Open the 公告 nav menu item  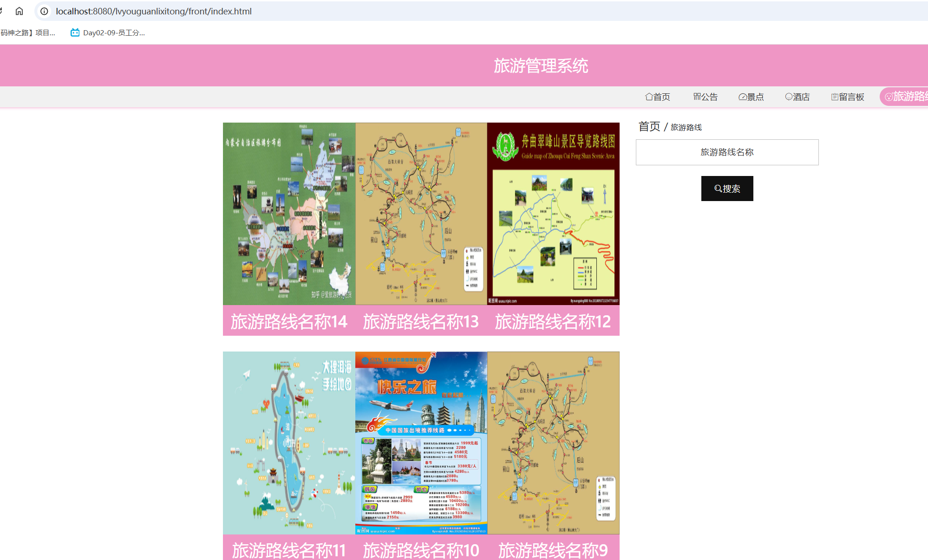click(x=706, y=97)
